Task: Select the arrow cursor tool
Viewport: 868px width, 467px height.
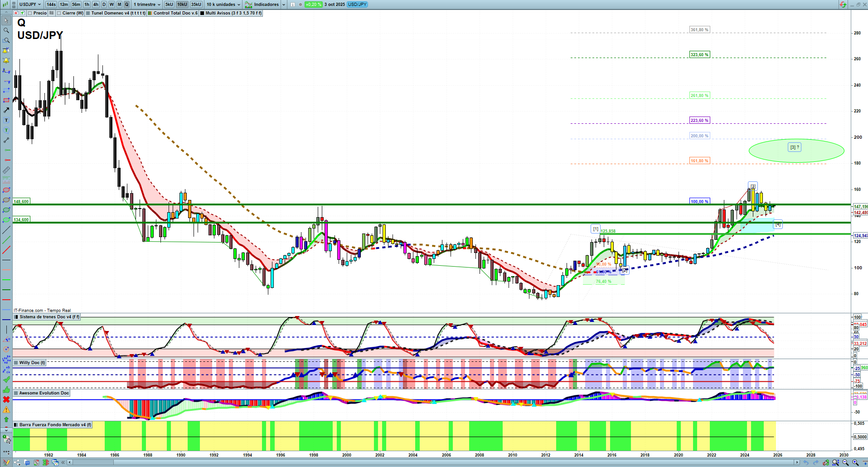Action: tap(6, 20)
